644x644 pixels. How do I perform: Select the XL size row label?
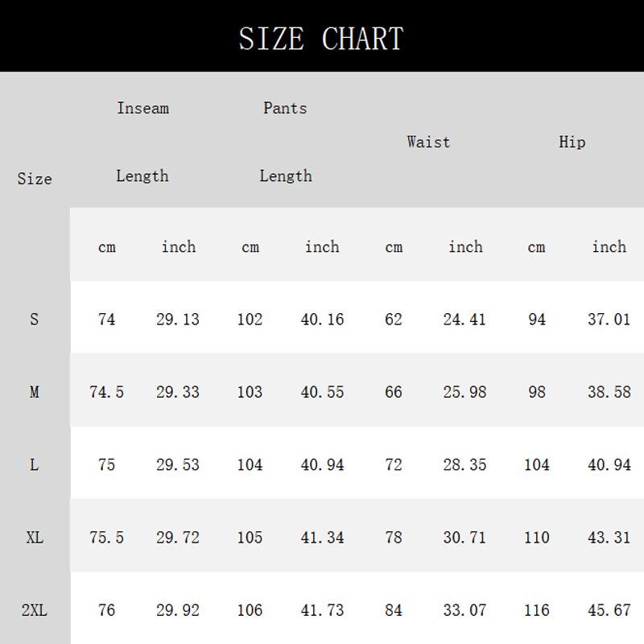pos(35,537)
